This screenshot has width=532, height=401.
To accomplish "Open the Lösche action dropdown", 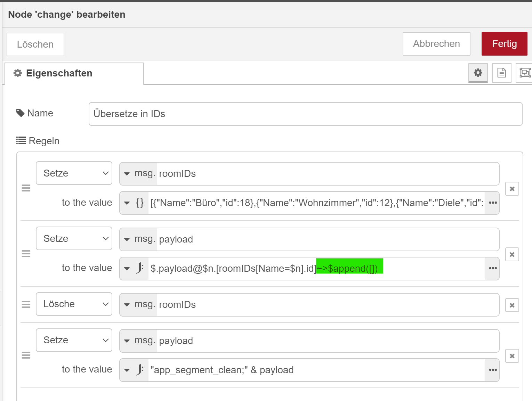I will [x=74, y=304].
